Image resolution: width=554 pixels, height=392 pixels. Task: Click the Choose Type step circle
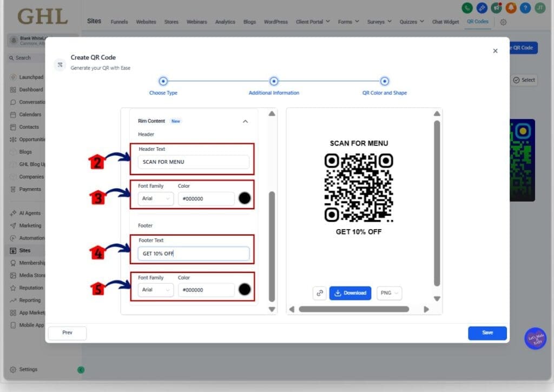163,81
